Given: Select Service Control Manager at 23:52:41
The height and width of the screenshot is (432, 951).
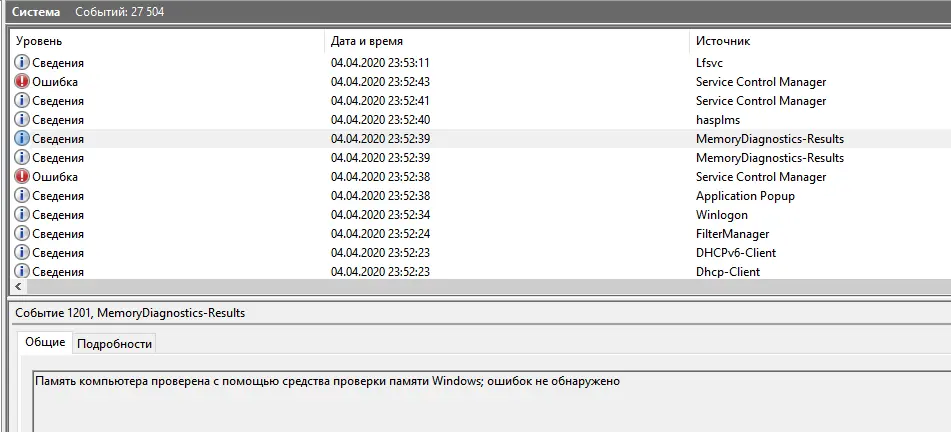Looking at the screenshot, I should [x=761, y=101].
